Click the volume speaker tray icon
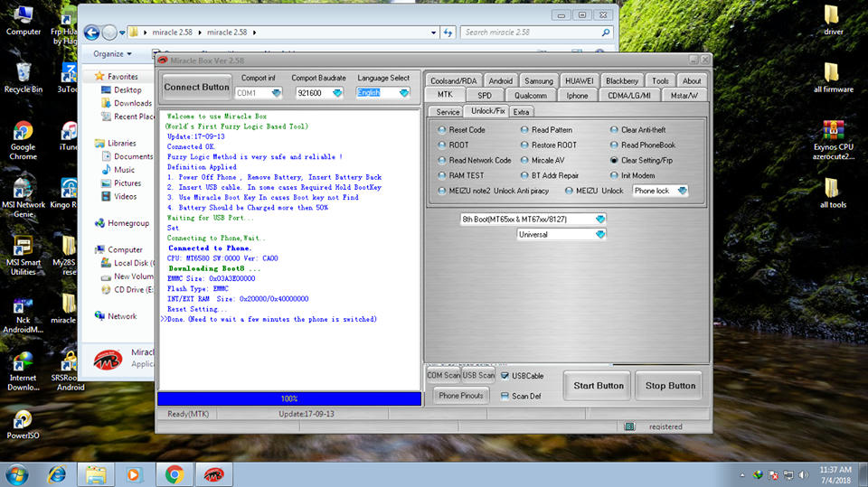Screen dimensions: 868x487 pos(803,475)
